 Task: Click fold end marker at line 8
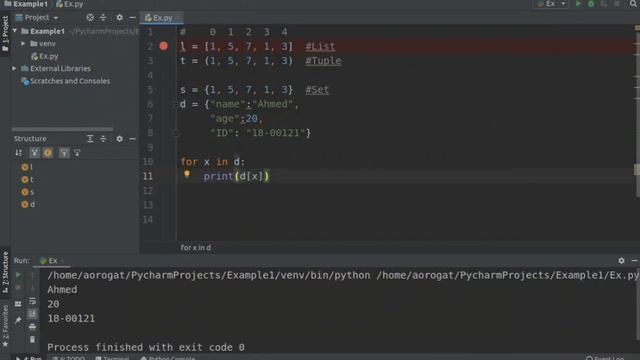coord(176,133)
